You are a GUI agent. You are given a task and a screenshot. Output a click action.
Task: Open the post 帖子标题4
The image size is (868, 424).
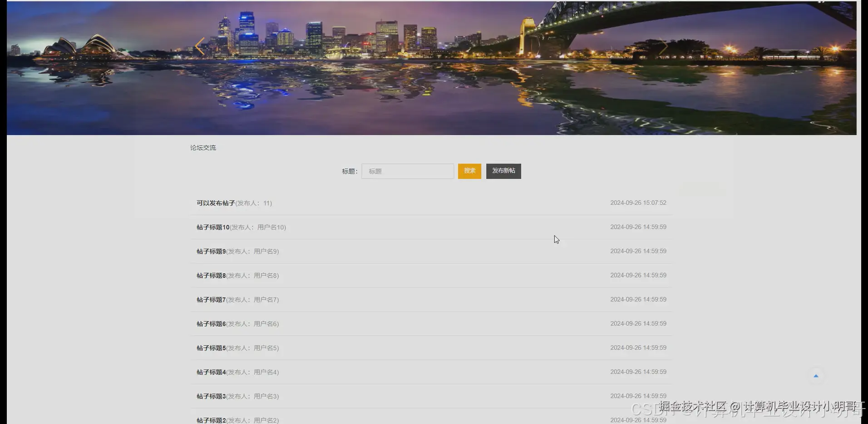click(211, 372)
